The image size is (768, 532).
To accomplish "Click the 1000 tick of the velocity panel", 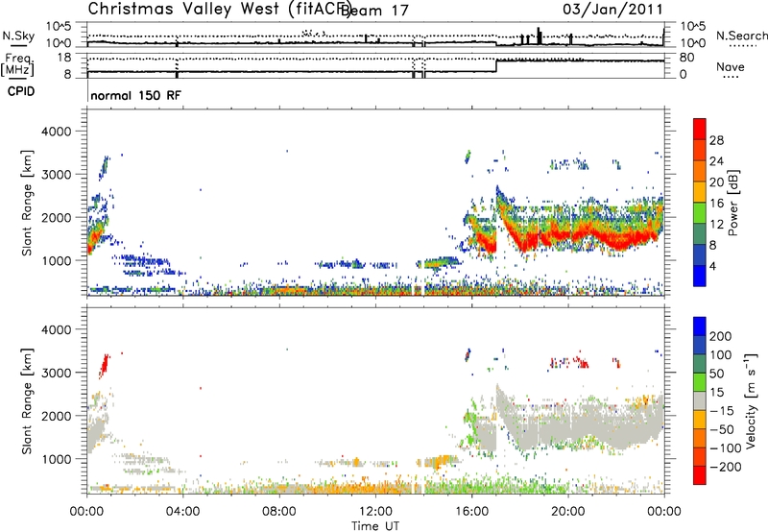I will tap(56, 459).
